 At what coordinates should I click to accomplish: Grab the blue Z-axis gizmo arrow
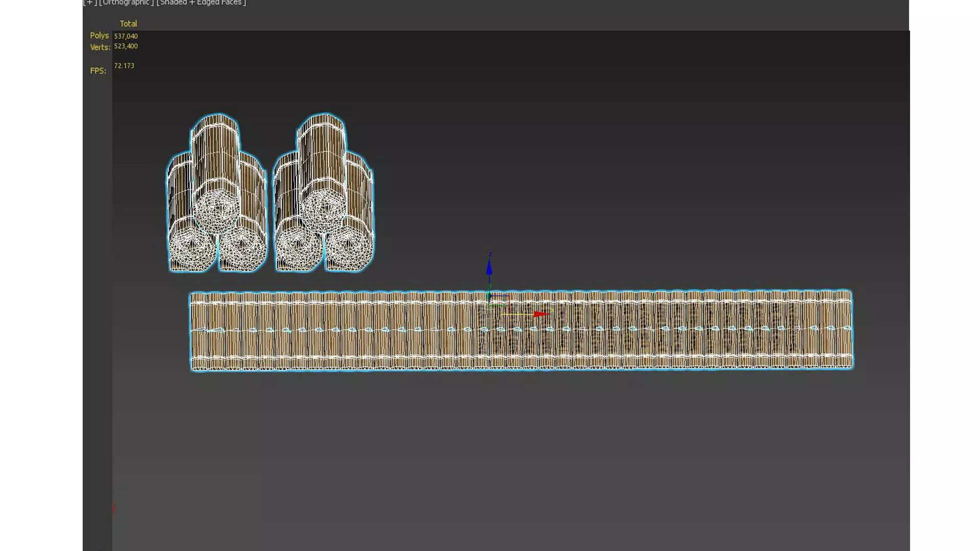point(489,267)
